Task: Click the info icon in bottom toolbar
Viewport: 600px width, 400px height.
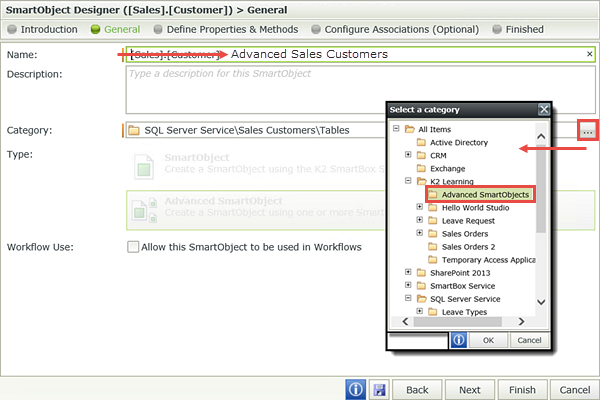Action: point(355,389)
